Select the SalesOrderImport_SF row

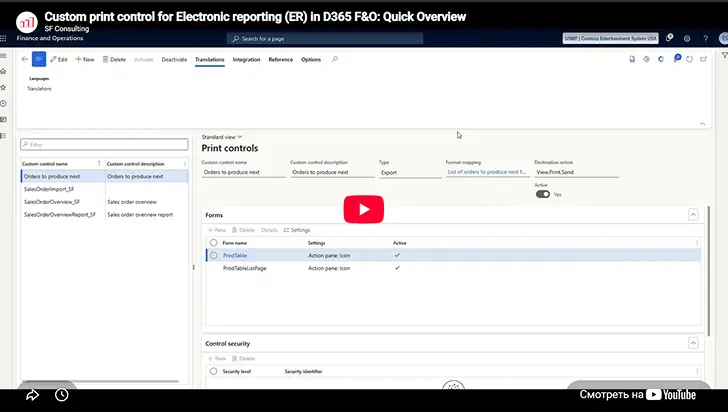click(104, 189)
